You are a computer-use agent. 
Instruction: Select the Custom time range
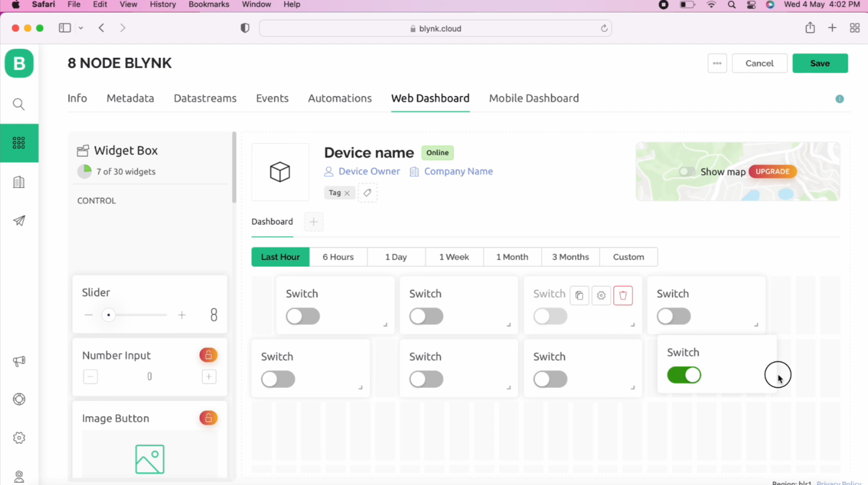tap(629, 257)
